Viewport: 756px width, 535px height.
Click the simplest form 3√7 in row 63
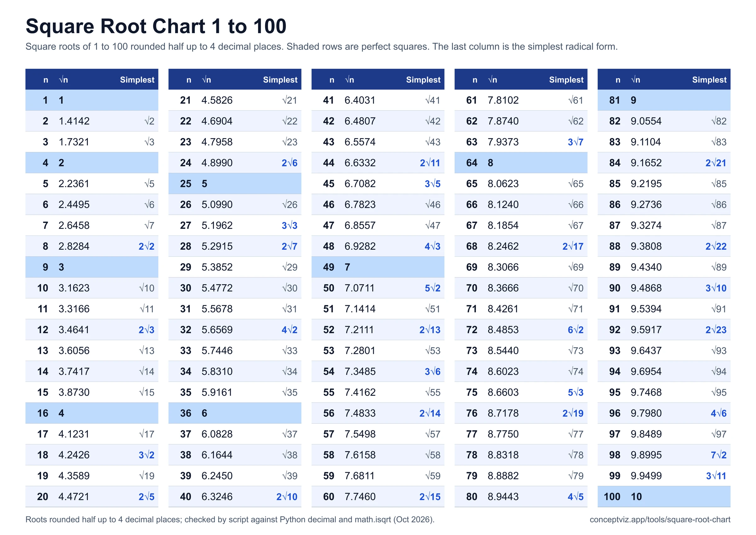point(576,142)
